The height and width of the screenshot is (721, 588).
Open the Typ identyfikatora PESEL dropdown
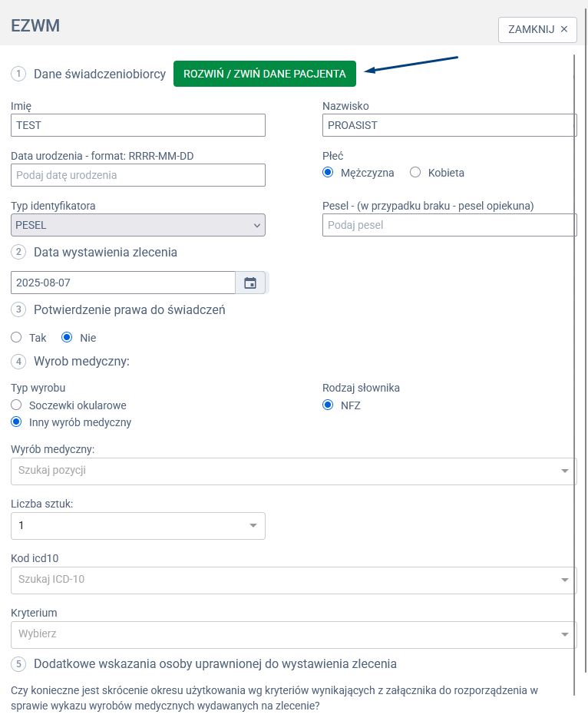point(138,225)
